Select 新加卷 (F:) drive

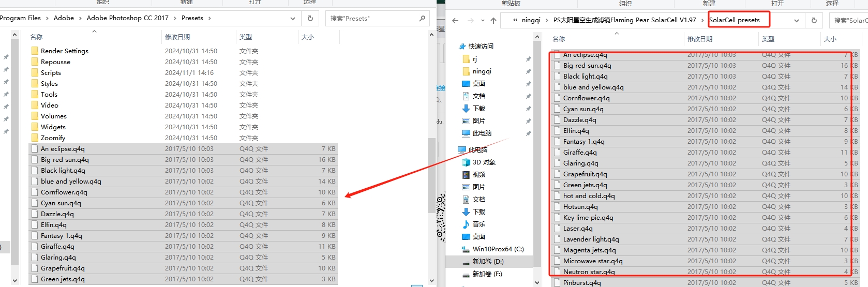click(487, 274)
